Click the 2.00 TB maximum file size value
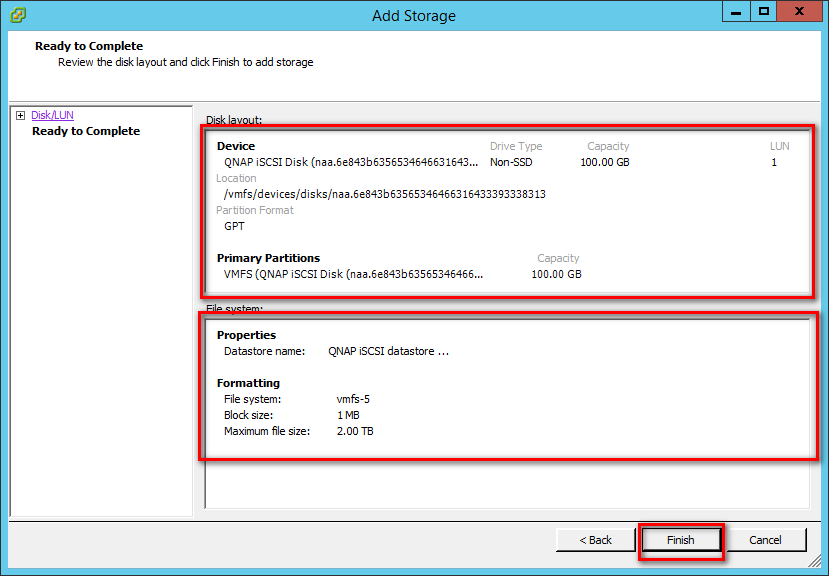This screenshot has height=576, width=829. tap(355, 431)
